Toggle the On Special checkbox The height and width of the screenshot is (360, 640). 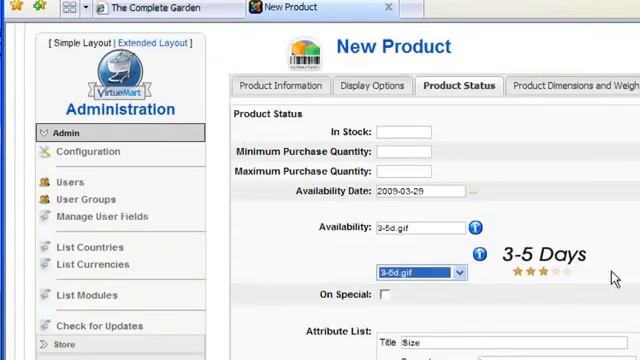pyautogui.click(x=384, y=294)
